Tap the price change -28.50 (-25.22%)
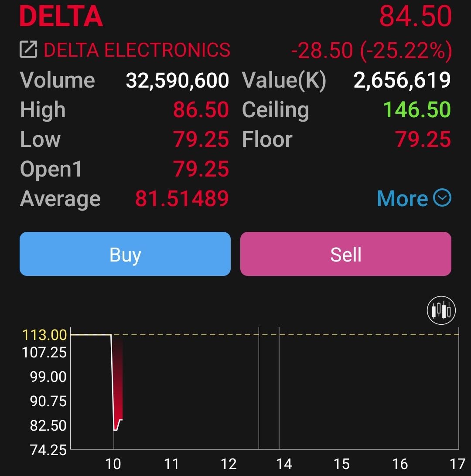Image resolution: width=471 pixels, height=476 pixels. click(372, 51)
